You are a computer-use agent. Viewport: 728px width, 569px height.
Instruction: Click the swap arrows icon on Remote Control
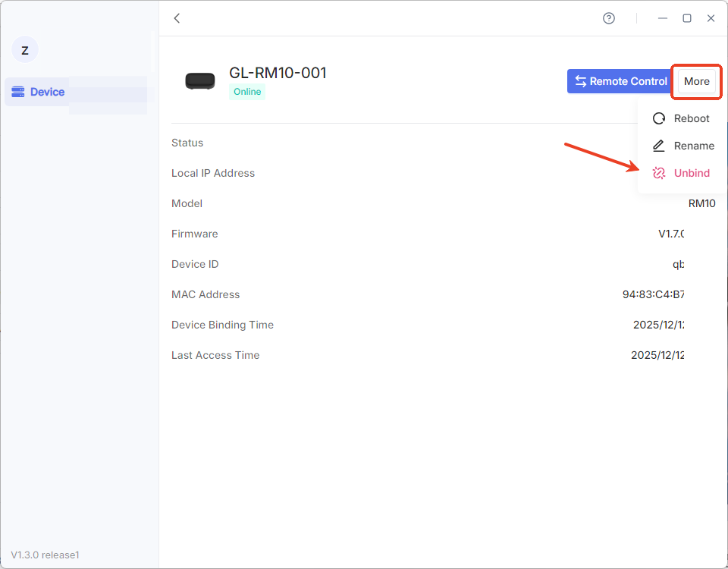coord(581,81)
